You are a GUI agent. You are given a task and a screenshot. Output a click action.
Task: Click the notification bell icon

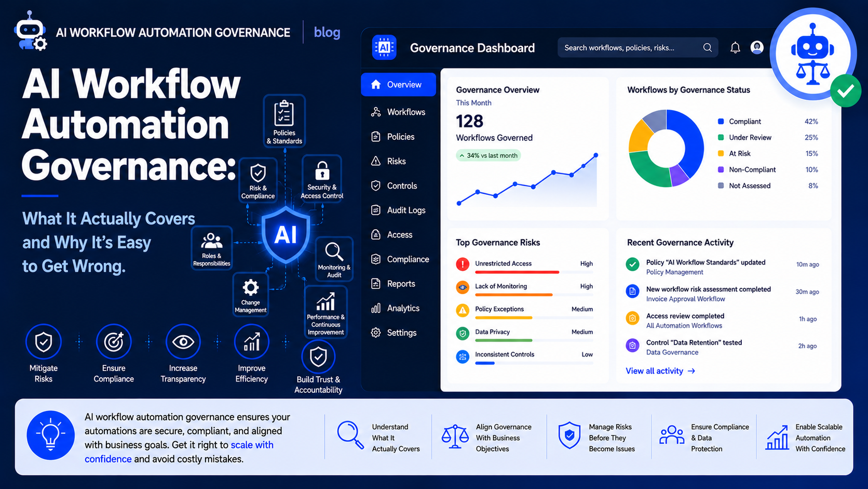point(735,48)
